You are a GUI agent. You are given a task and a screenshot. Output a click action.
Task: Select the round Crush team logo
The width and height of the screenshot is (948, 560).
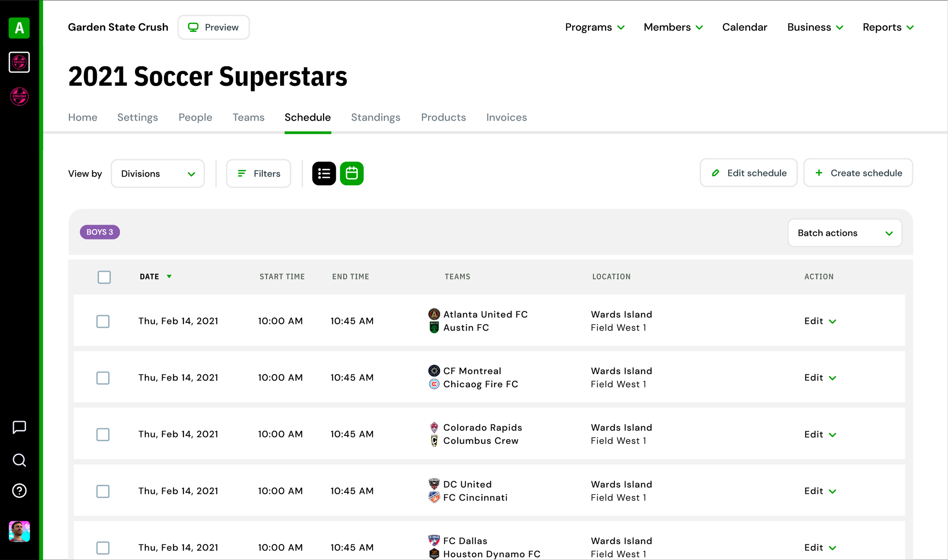click(x=19, y=96)
